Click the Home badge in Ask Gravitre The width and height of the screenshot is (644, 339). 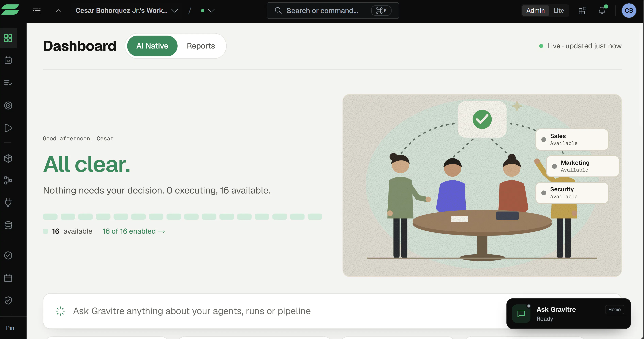click(x=614, y=310)
